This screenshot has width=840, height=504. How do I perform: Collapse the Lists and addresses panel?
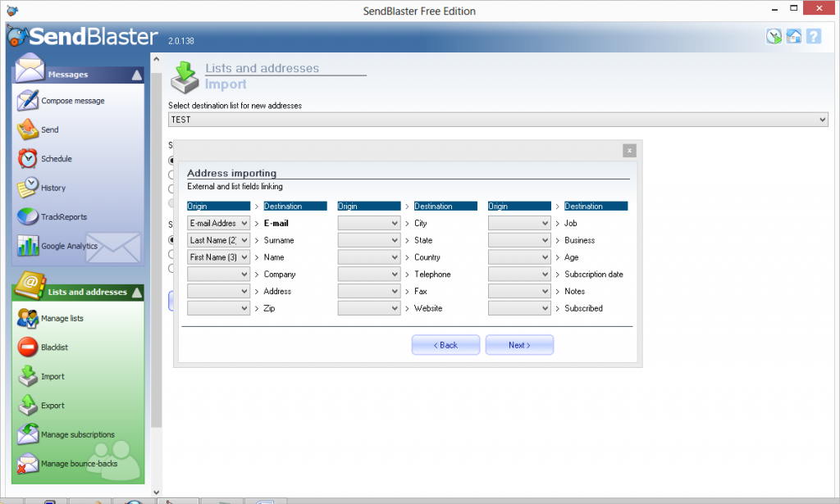pyautogui.click(x=136, y=292)
